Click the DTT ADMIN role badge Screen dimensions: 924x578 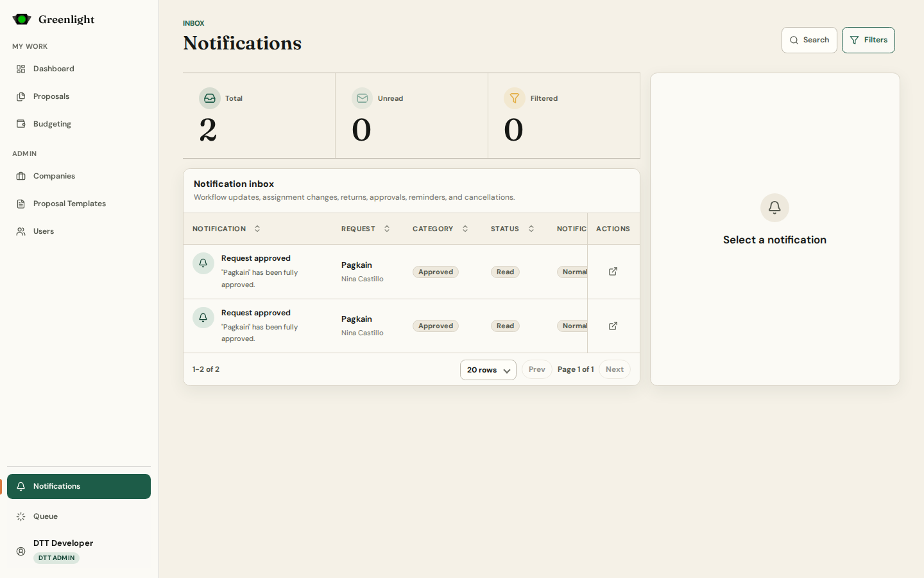pos(56,558)
